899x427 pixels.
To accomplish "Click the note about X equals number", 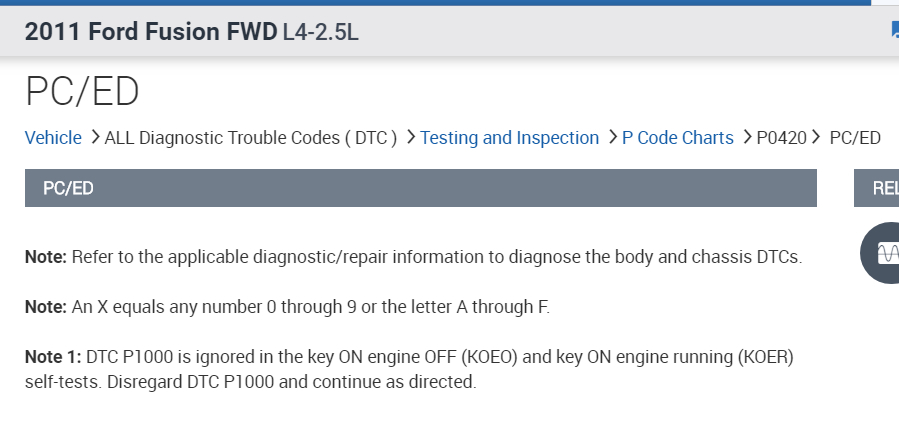I will (x=287, y=307).
